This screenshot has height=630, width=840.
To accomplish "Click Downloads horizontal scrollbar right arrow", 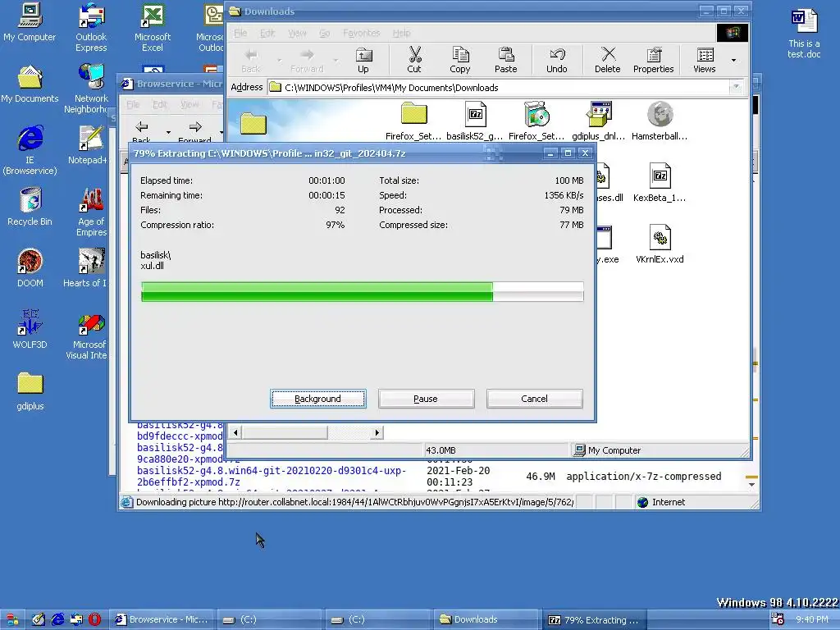I will (377, 431).
